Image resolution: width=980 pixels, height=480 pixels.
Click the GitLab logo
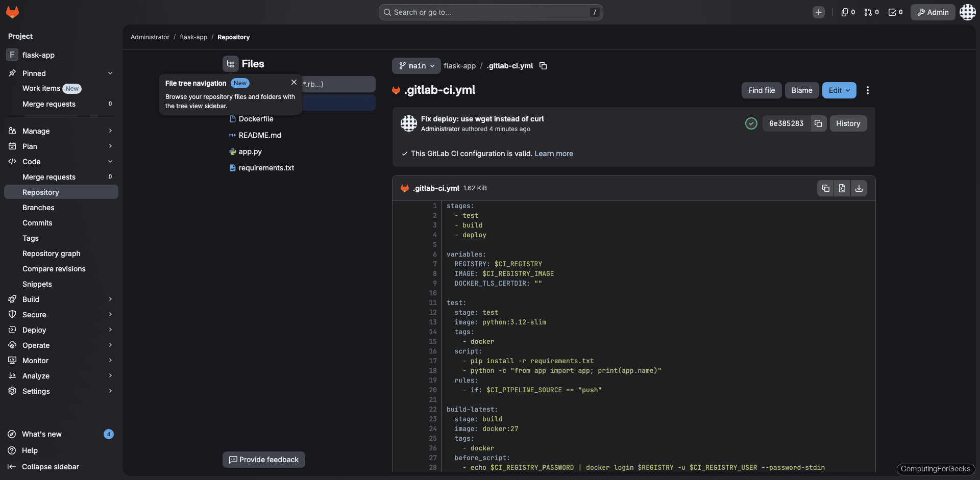(12, 12)
